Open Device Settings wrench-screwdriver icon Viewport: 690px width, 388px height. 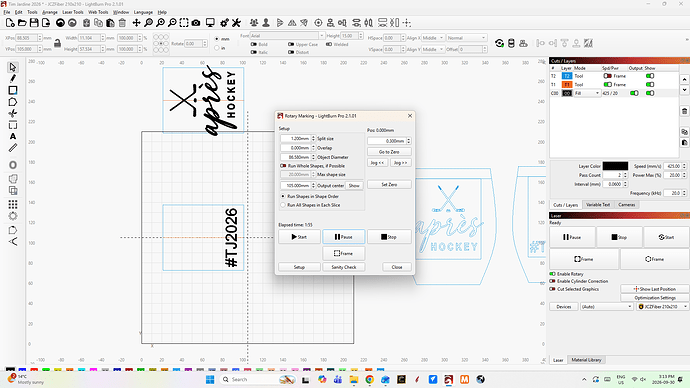click(x=236, y=23)
